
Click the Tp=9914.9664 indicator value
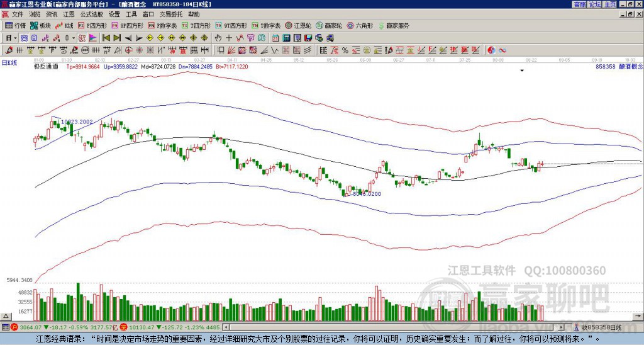coord(83,66)
